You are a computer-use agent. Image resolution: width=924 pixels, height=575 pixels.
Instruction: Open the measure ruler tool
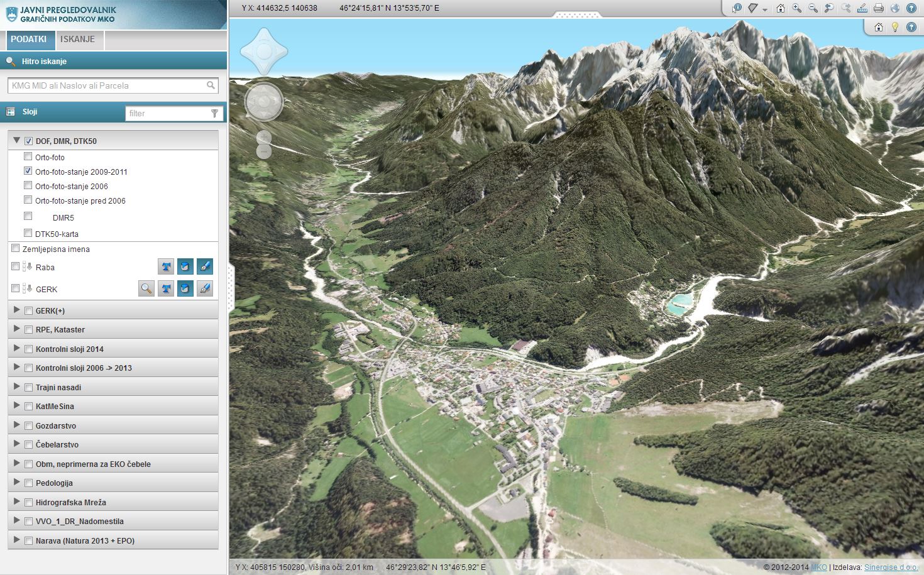click(x=862, y=9)
